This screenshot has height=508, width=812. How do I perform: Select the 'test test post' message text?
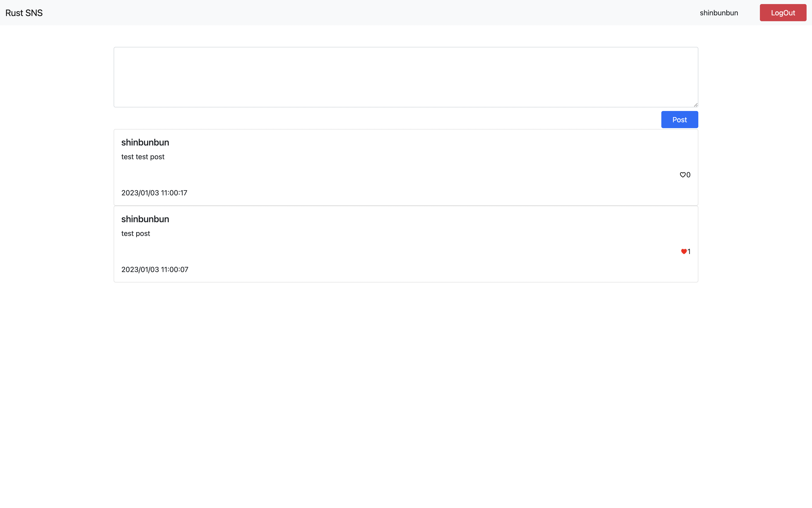(143, 157)
